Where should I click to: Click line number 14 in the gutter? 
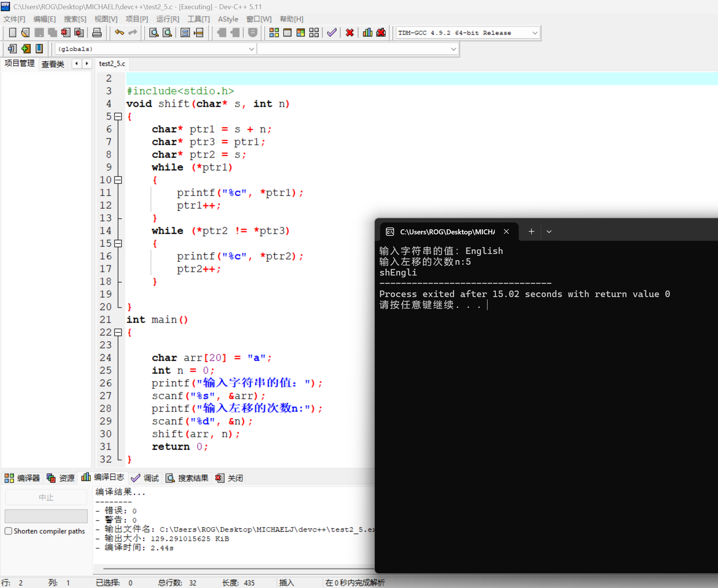pos(105,231)
